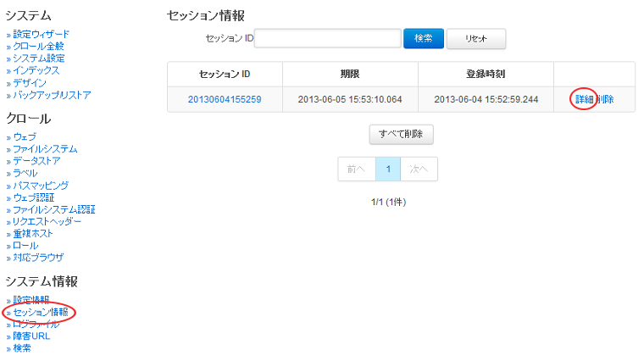
Task: Navigate to システム設定 in sidebar
Action: coord(38,58)
